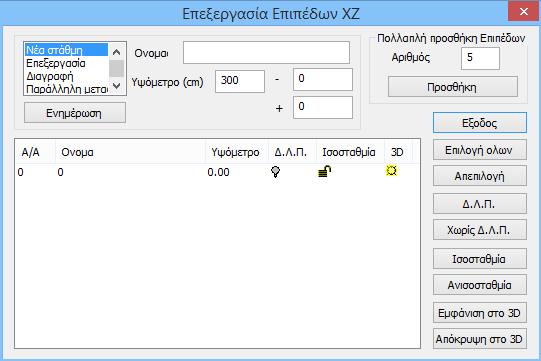Toggle the Δ.Λ.Π. lightbulb icon in row 0
Image resolution: width=541 pixels, height=361 pixels.
[x=275, y=172]
